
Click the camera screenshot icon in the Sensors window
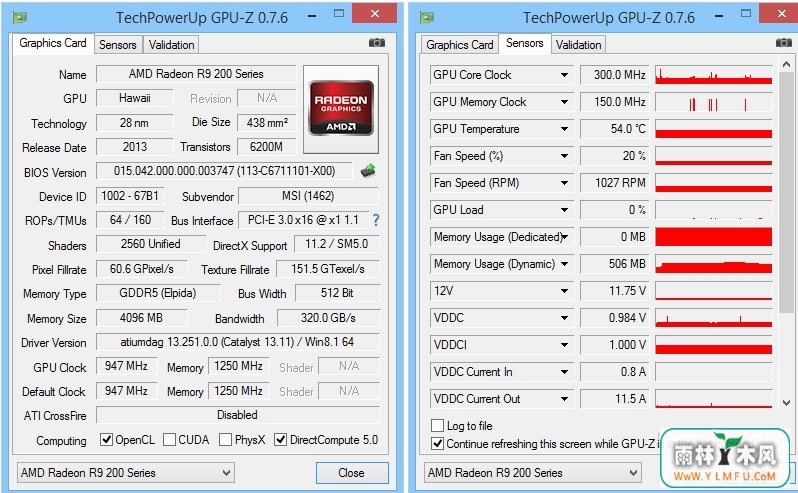(784, 43)
